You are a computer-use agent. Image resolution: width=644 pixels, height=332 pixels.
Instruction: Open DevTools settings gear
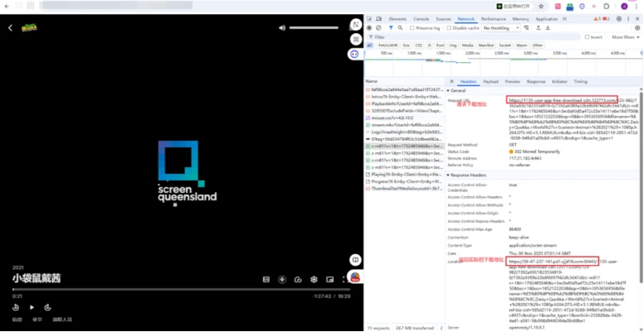(x=619, y=19)
